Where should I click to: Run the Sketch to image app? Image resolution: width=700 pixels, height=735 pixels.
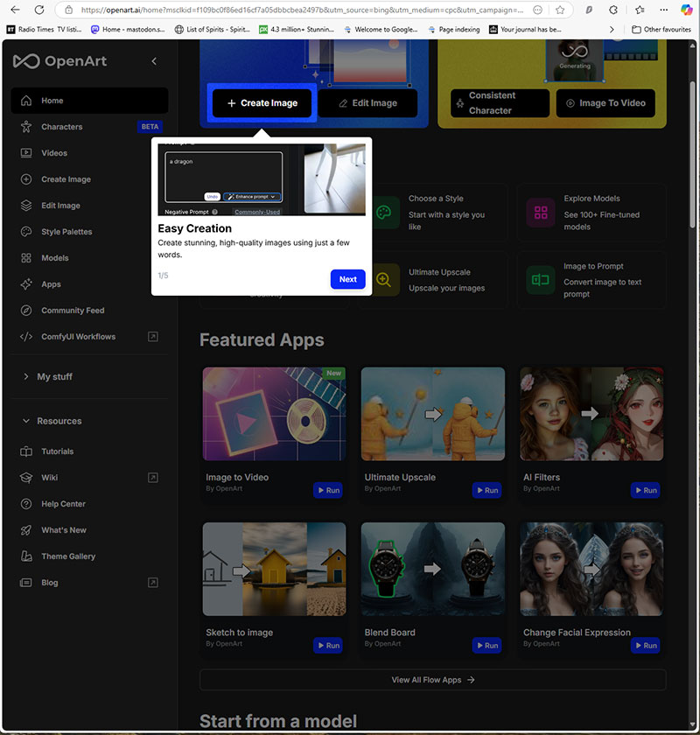[328, 645]
